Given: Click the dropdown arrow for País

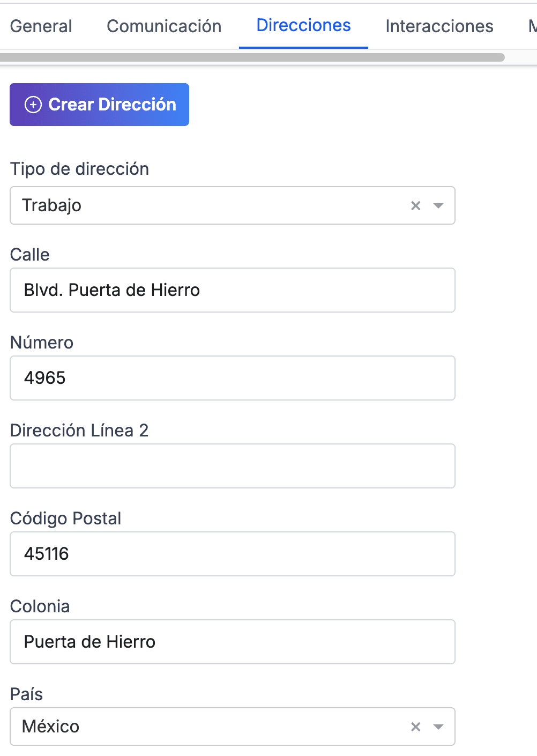Looking at the screenshot, I should (438, 727).
